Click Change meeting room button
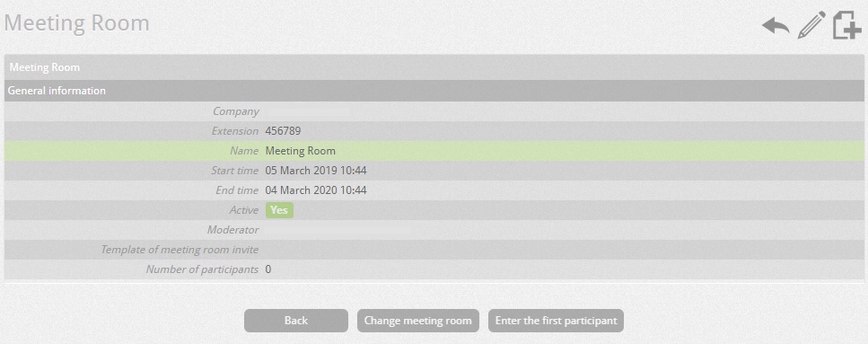Image resolution: width=868 pixels, height=344 pixels. pos(418,321)
